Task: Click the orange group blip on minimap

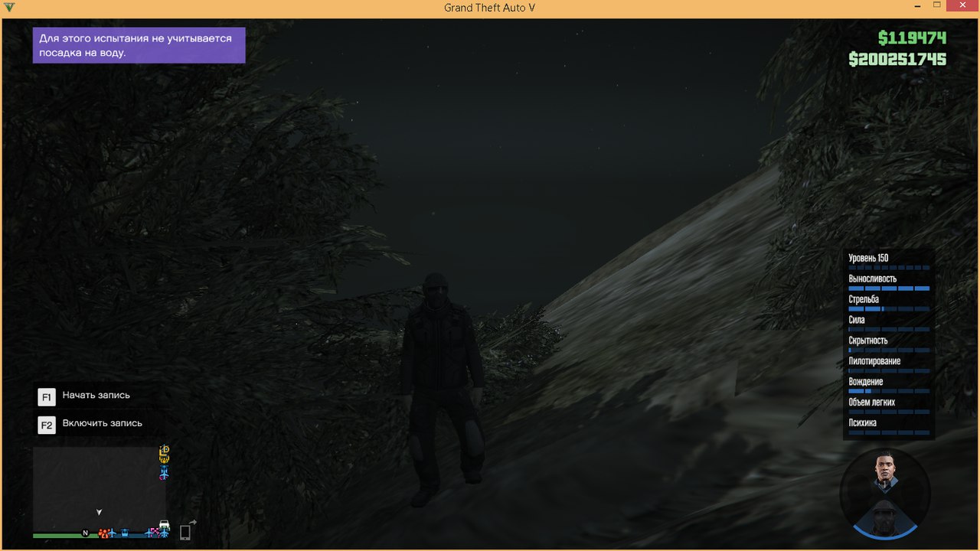Action: coord(103,533)
